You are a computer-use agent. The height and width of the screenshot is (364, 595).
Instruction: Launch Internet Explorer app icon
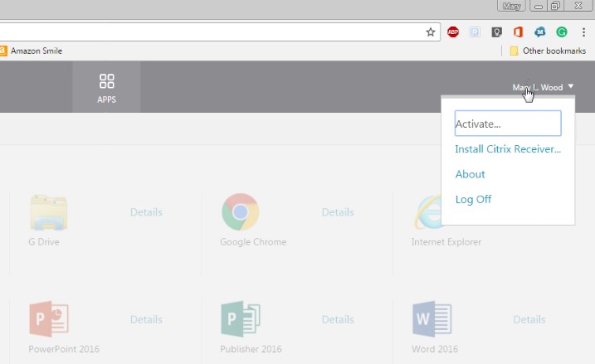click(x=428, y=212)
